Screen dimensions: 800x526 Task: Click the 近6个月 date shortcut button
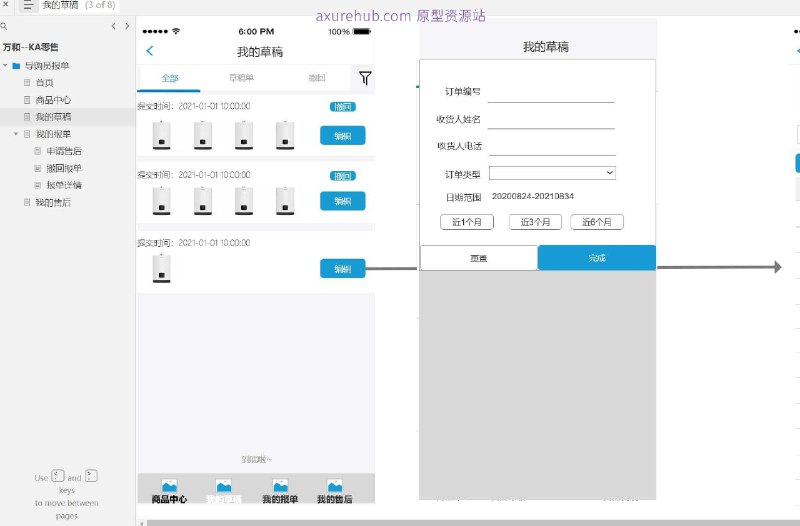click(x=597, y=222)
